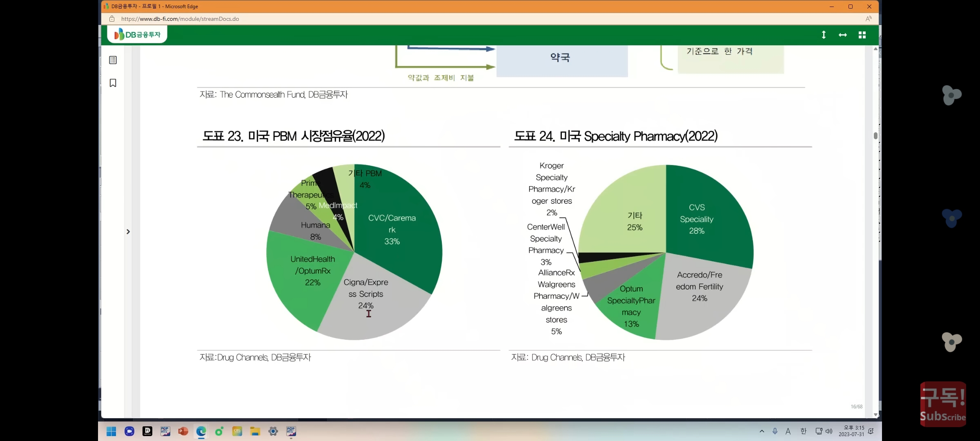Click the scroll-down arrow of the viewer scrollbar
Image resolution: width=980 pixels, height=441 pixels.
tap(875, 415)
